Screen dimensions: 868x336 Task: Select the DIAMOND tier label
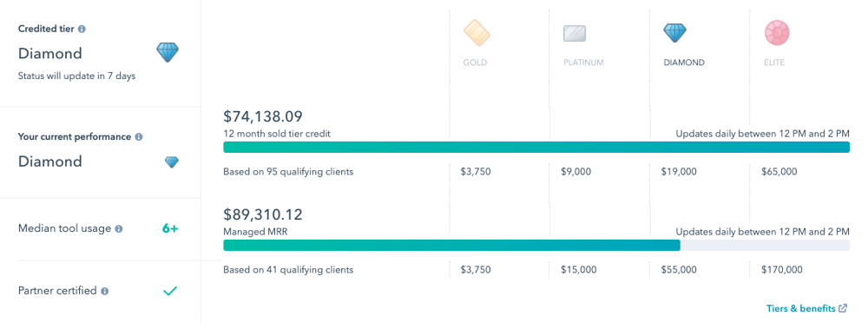[x=684, y=63]
